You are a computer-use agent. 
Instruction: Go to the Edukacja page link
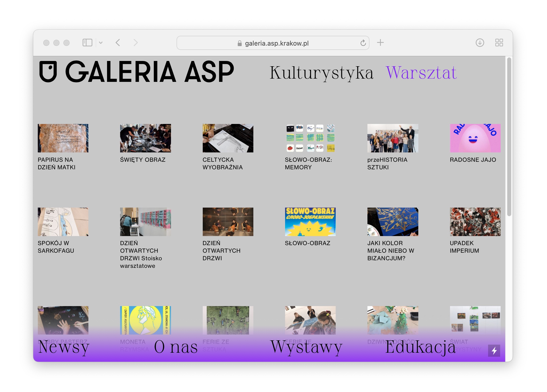tap(420, 347)
